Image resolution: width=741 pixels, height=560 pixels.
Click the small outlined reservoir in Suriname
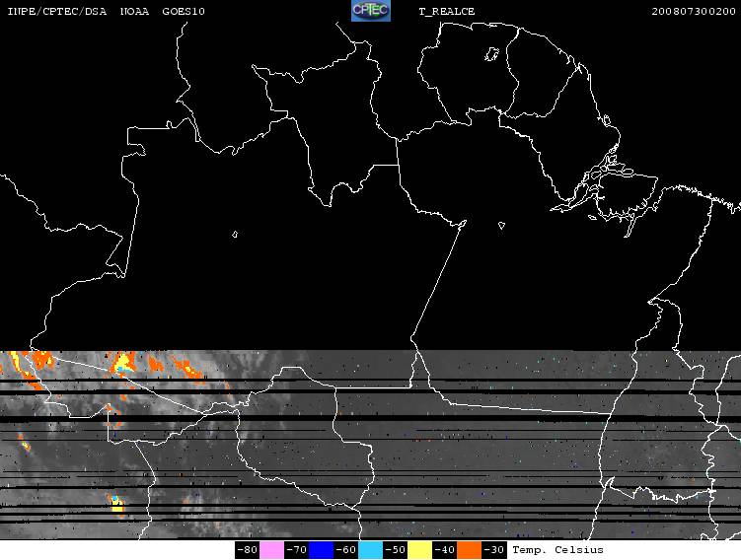[491, 54]
